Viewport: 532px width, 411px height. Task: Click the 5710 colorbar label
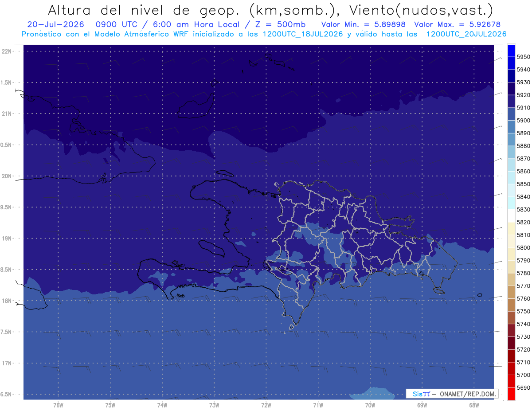524,362
